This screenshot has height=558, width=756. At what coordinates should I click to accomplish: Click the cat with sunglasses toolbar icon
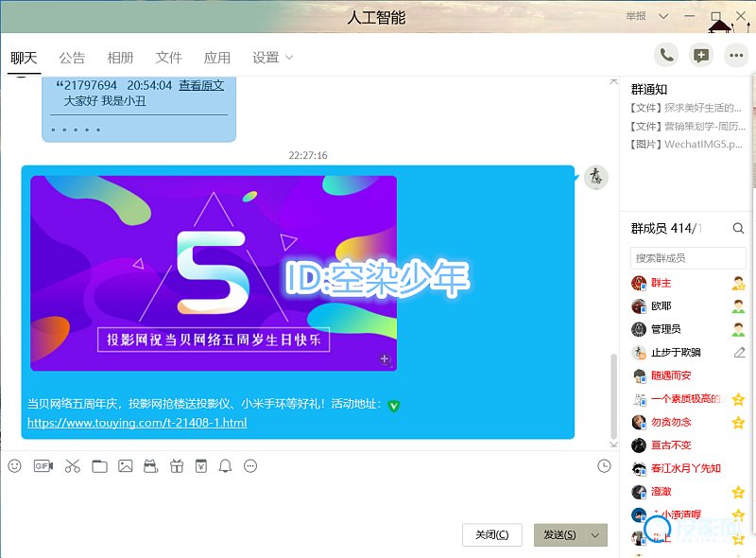tap(151, 466)
